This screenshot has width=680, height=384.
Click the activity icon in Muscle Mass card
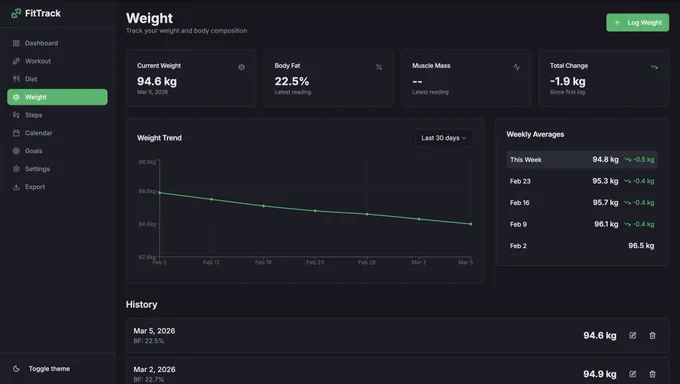(x=517, y=67)
